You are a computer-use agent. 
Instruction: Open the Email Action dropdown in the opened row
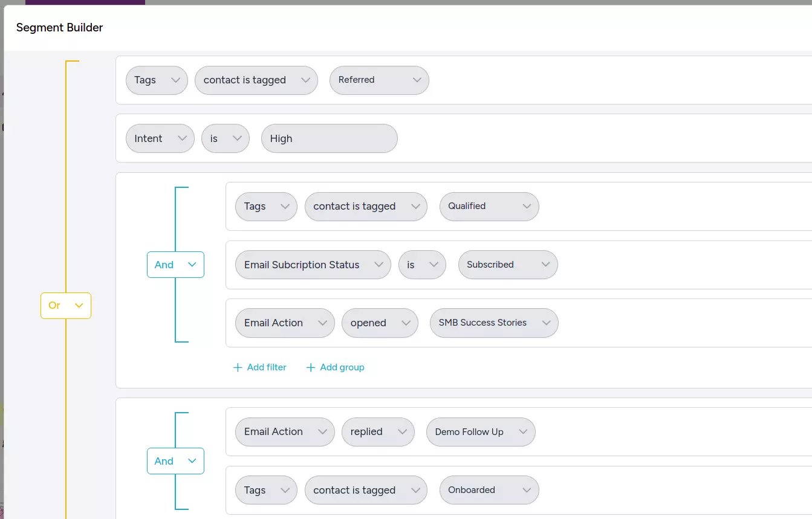point(285,323)
